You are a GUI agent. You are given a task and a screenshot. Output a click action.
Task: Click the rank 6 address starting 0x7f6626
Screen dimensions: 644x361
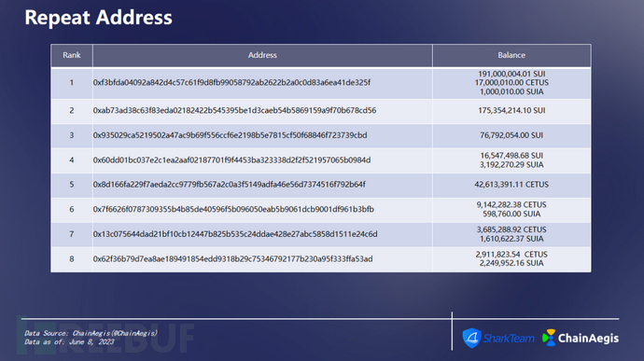(x=233, y=209)
